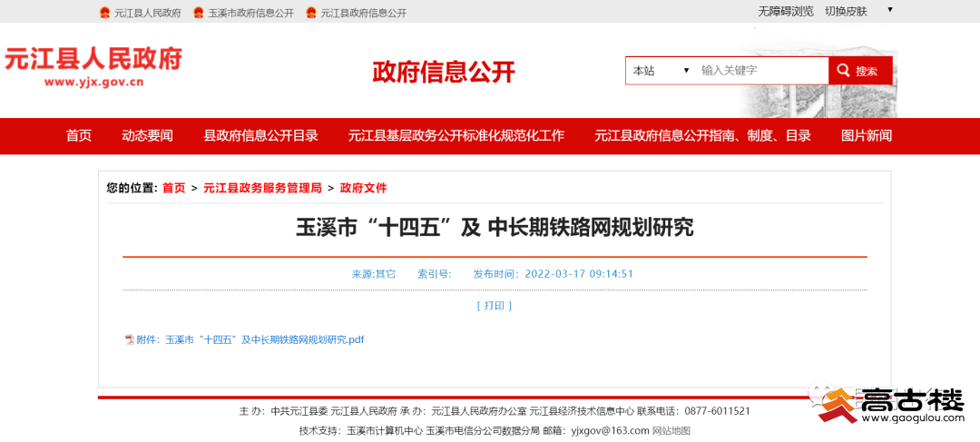Click the [打印] print link
Screen dimensions: 980x442
coord(495,306)
